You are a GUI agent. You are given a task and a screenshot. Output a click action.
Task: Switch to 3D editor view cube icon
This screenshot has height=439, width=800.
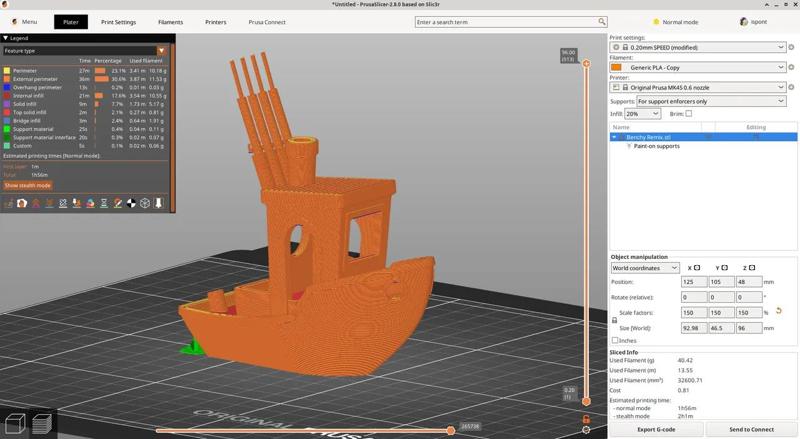pyautogui.click(x=15, y=423)
